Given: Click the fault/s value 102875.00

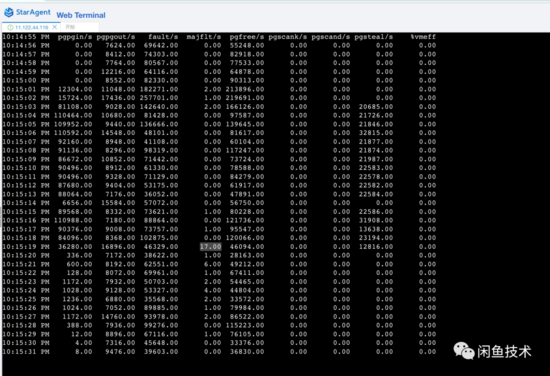Looking at the screenshot, I should click(x=159, y=238).
